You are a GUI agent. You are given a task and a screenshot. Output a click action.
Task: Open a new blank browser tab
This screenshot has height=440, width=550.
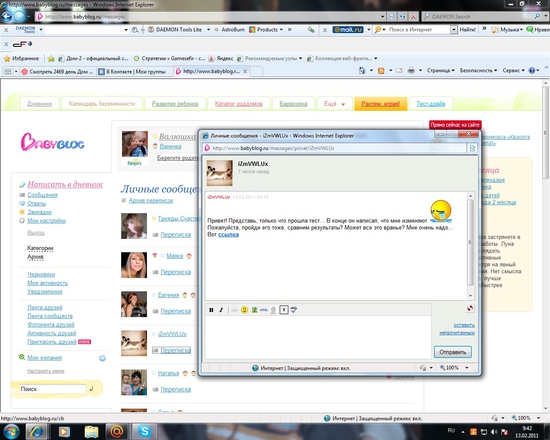[x=256, y=72]
